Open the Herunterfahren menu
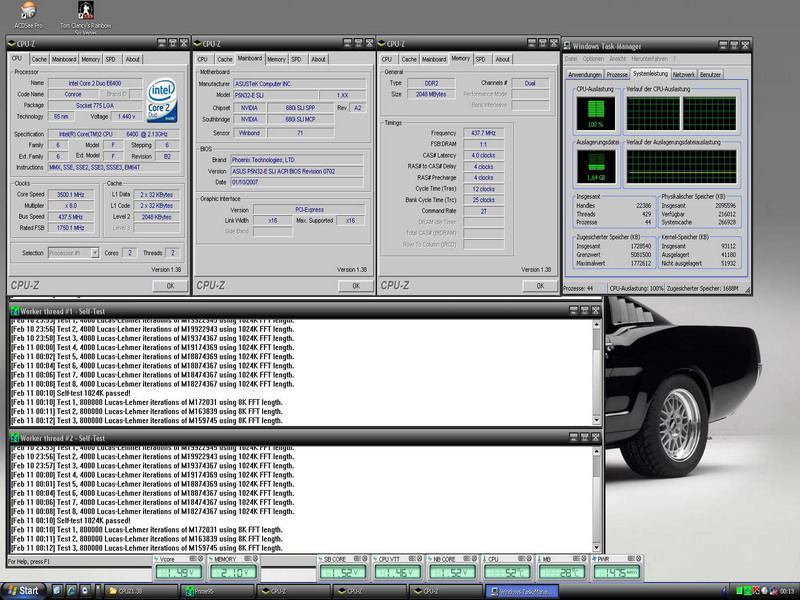800x600 pixels. point(649,59)
